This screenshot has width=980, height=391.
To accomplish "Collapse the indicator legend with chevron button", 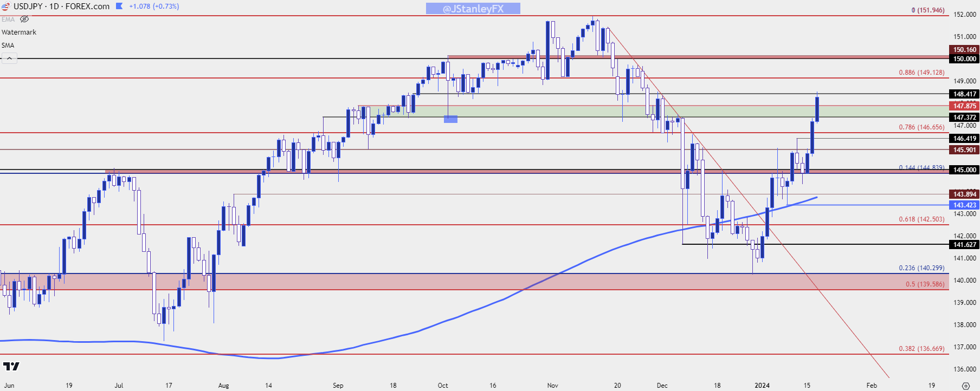I will coord(9,58).
